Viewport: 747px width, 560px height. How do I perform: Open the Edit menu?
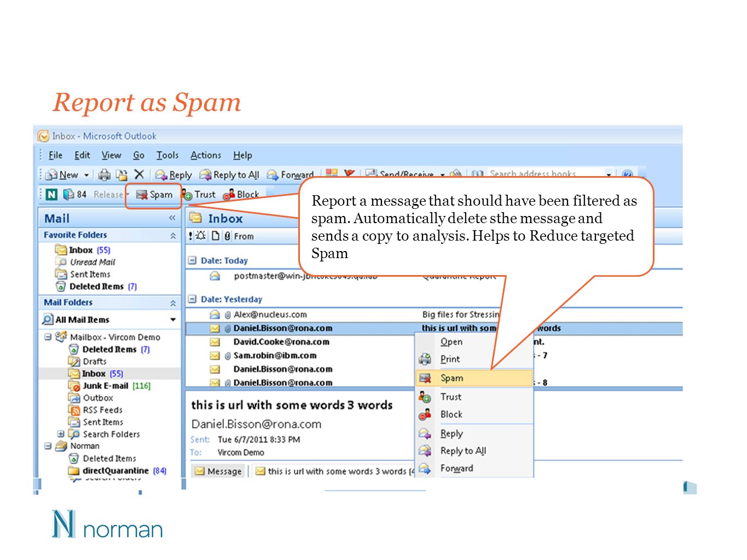(x=82, y=155)
